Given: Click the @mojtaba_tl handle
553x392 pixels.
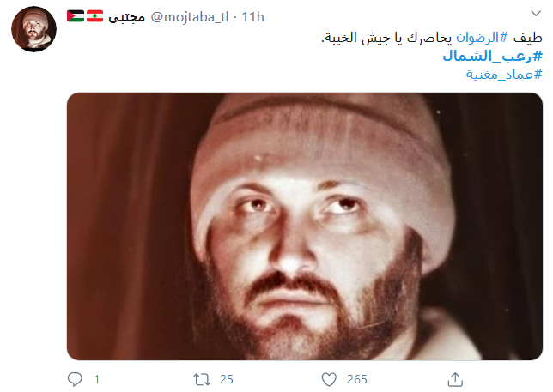Looking at the screenshot, I should [x=190, y=17].
